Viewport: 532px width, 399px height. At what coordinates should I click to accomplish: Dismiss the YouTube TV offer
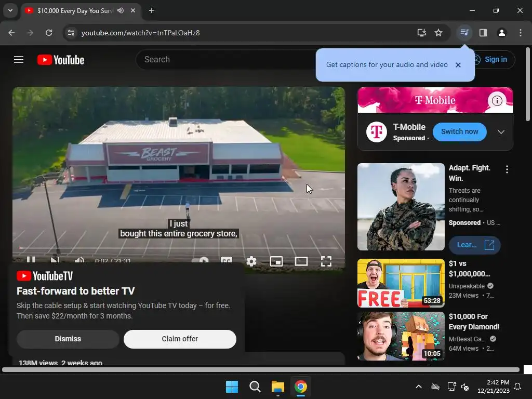68,339
